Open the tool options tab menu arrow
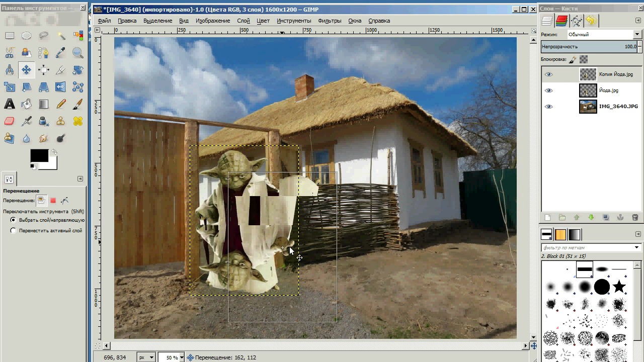644x362 pixels. 80,178
